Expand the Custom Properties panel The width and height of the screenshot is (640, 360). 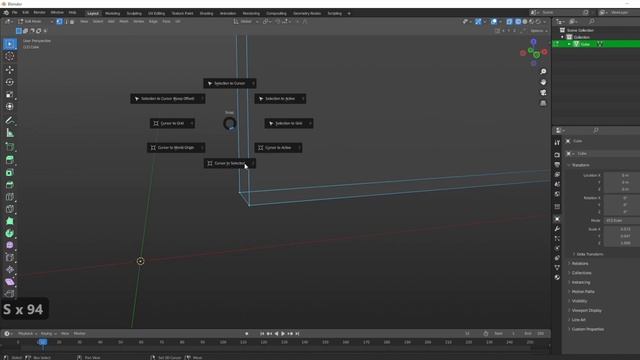(x=588, y=329)
